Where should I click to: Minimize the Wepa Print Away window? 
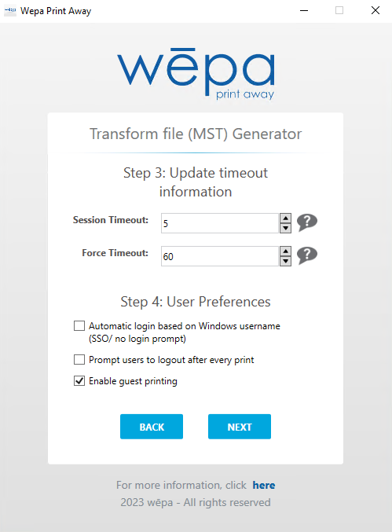(304, 10)
